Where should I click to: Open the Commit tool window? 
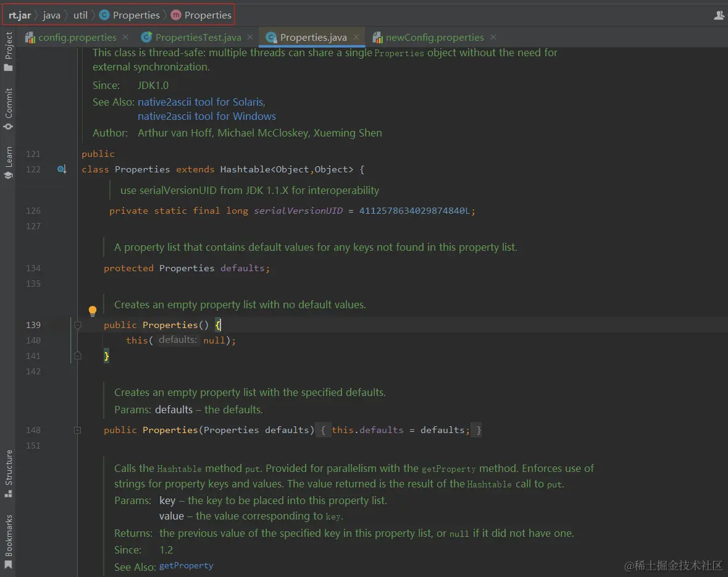point(8,109)
